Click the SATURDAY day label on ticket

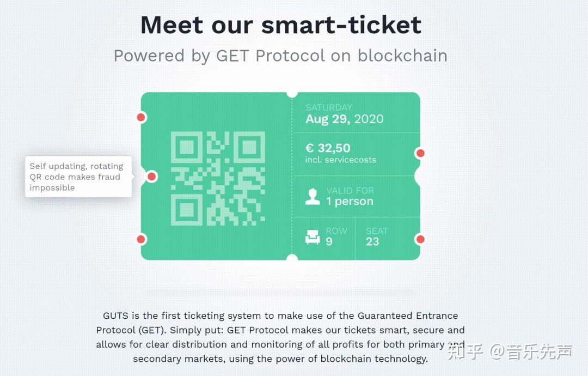pyautogui.click(x=329, y=107)
